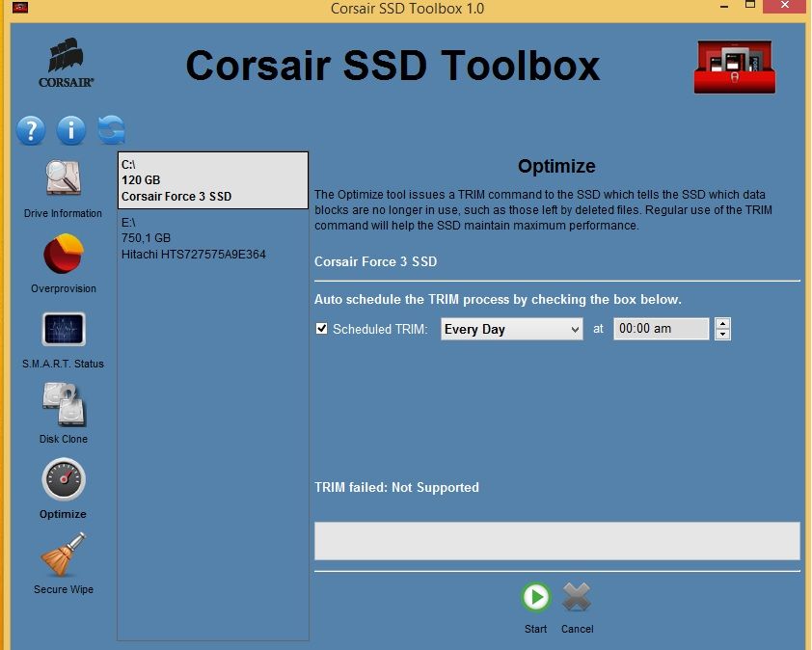Screen dimensions: 812x650
Task: Uncheck the Scheduled TRIM checkbox
Action: click(321, 328)
